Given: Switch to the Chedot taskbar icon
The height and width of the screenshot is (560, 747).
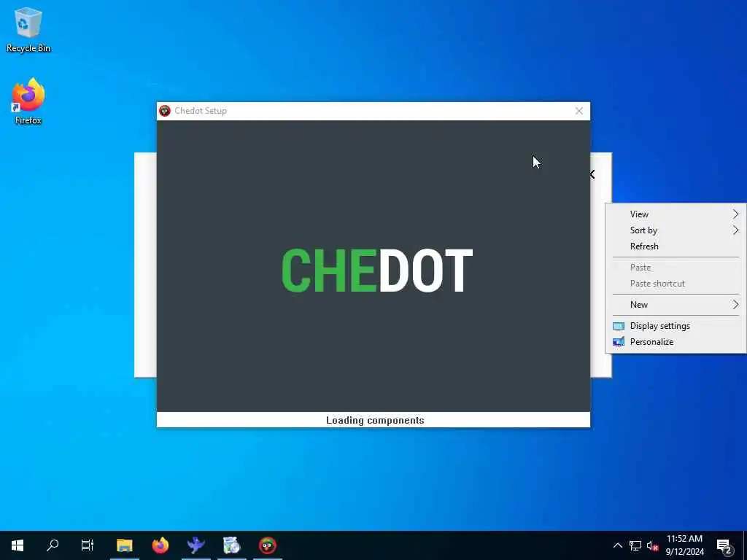Looking at the screenshot, I should tap(268, 545).
